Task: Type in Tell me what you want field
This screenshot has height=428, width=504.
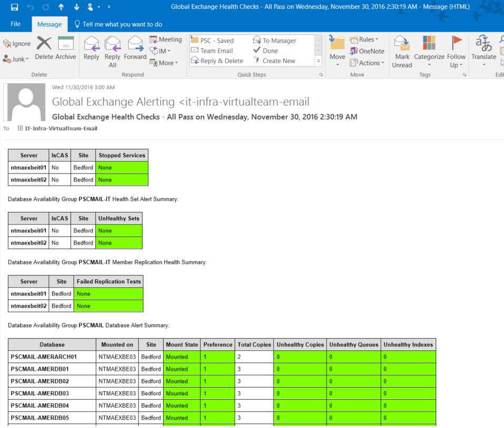Action: [x=122, y=24]
